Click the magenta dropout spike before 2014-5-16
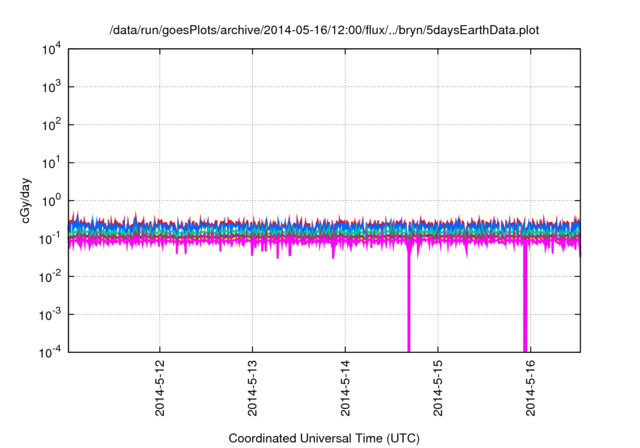The image size is (640, 448). 525,298
